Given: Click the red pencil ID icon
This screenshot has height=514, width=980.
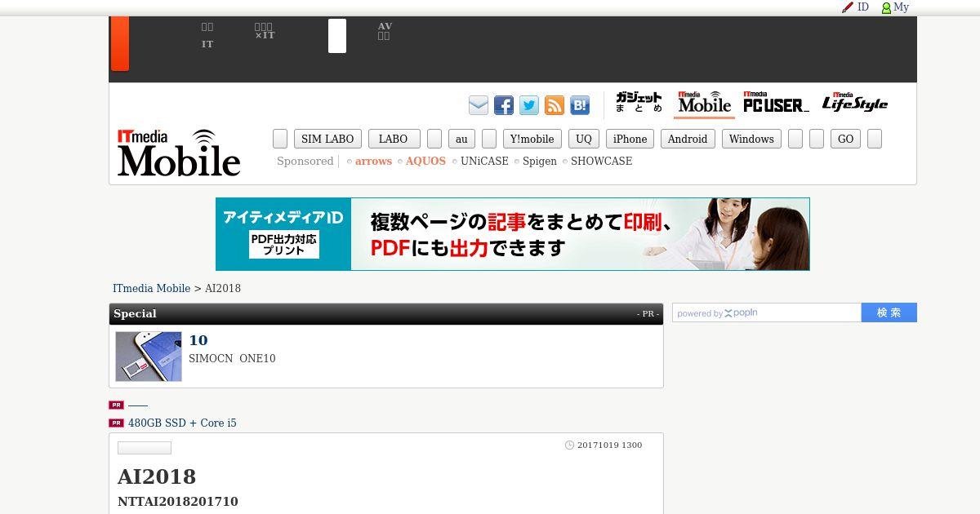Looking at the screenshot, I should pos(847,7).
